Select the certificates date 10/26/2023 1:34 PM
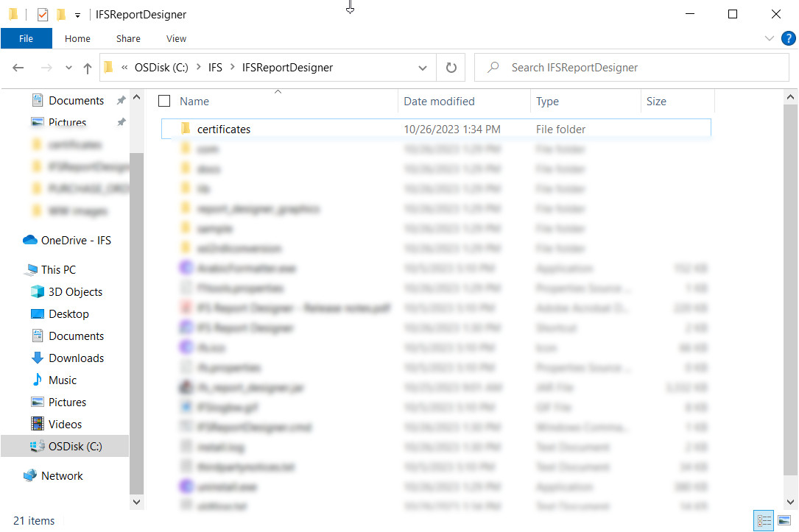Screen dimensions: 799x532 pyautogui.click(x=452, y=130)
